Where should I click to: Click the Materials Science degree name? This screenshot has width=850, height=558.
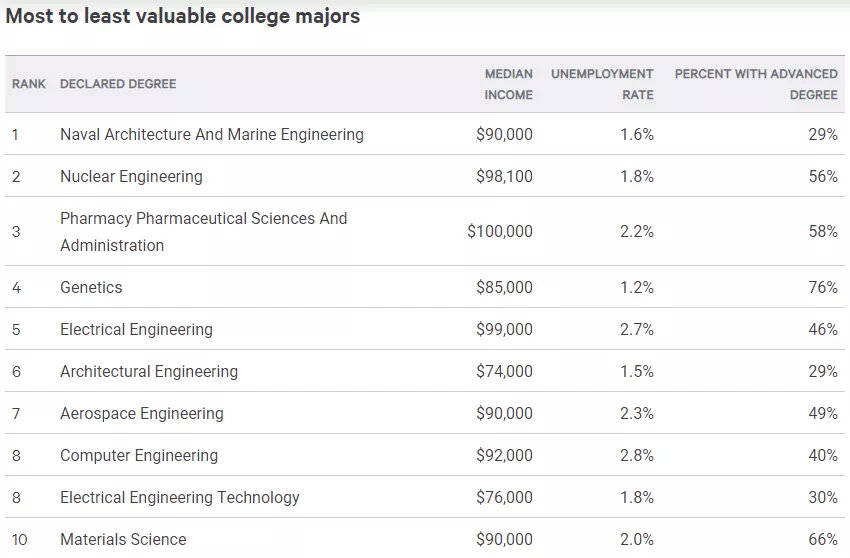pos(123,539)
